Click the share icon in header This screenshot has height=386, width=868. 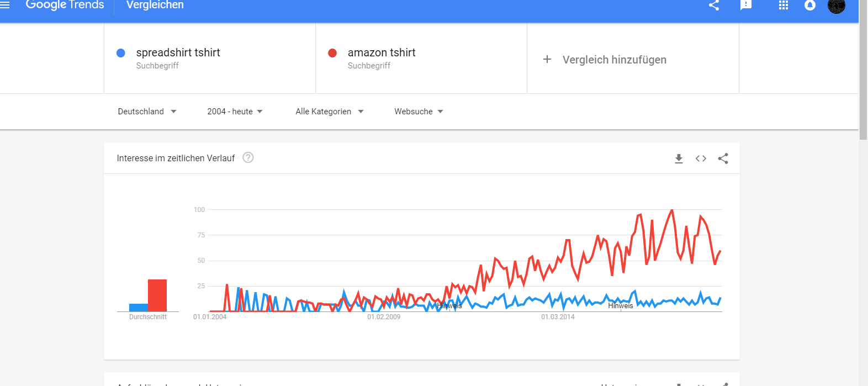714,6
